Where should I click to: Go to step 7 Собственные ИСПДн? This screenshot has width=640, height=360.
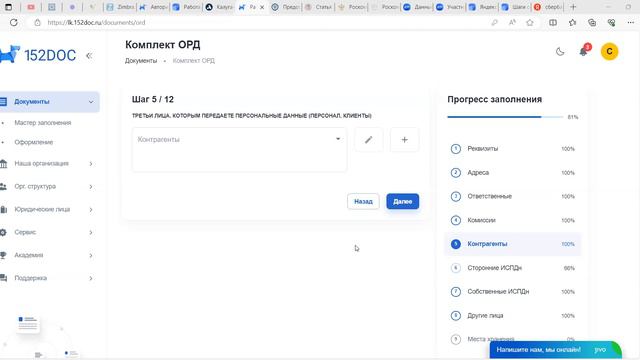pos(513,291)
